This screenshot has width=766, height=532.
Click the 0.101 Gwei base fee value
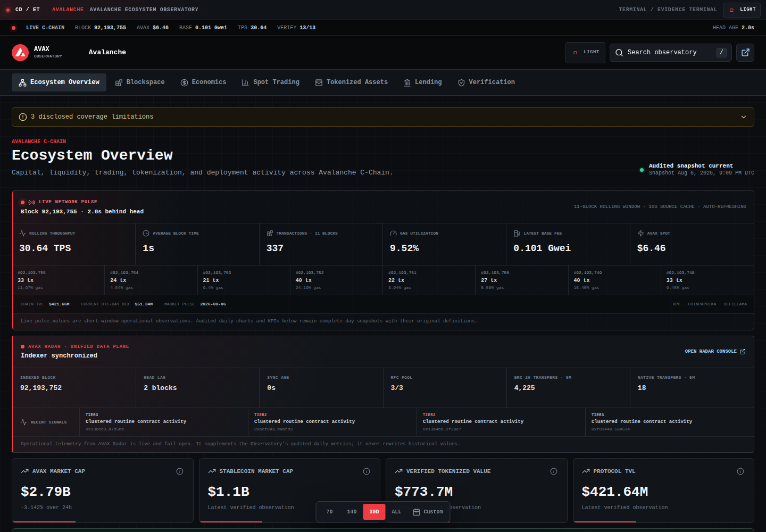[x=542, y=248]
